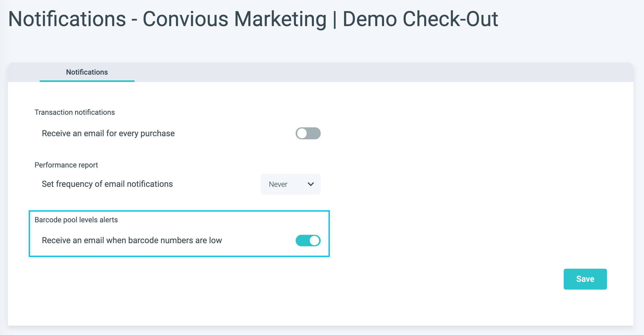Click the teal underline of Notifications tab
The image size is (644, 335).
[87, 81]
